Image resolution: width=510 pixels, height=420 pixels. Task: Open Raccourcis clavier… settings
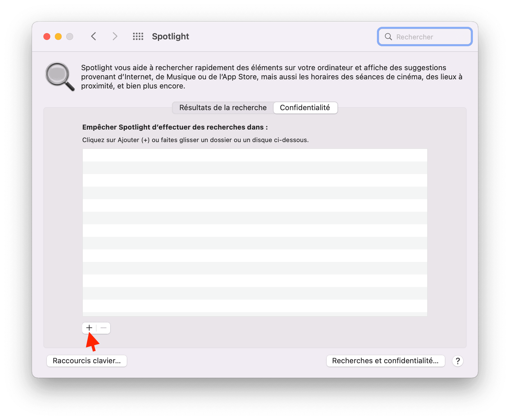pos(87,361)
